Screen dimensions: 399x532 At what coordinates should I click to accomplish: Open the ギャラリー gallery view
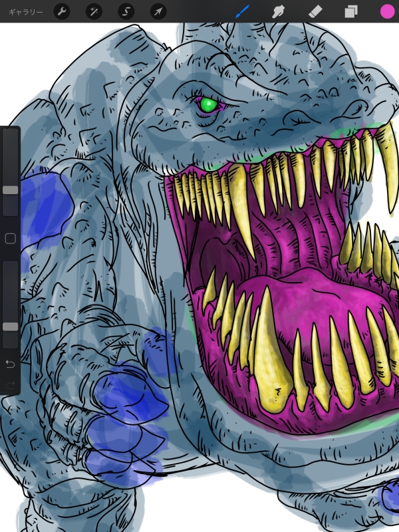(x=26, y=11)
